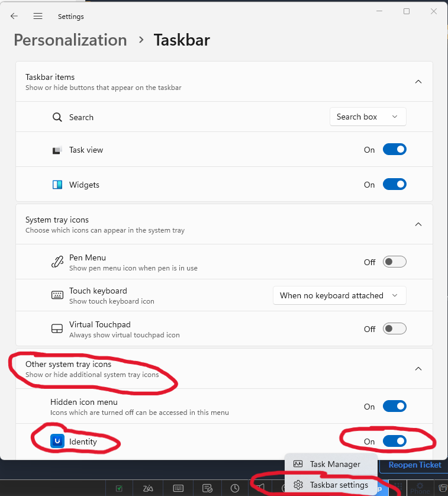
Task: Click the Personalization breadcrumb link
Action: [x=70, y=40]
